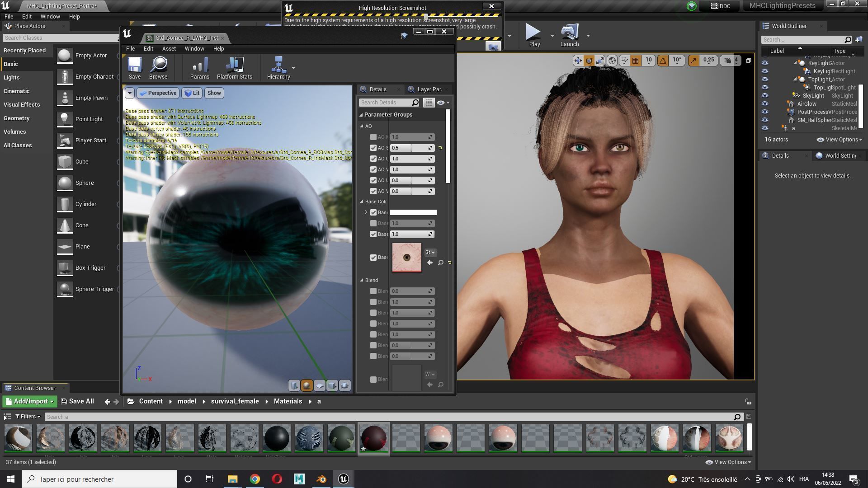Open Content Browser View Options
The image size is (868, 488).
click(728, 462)
